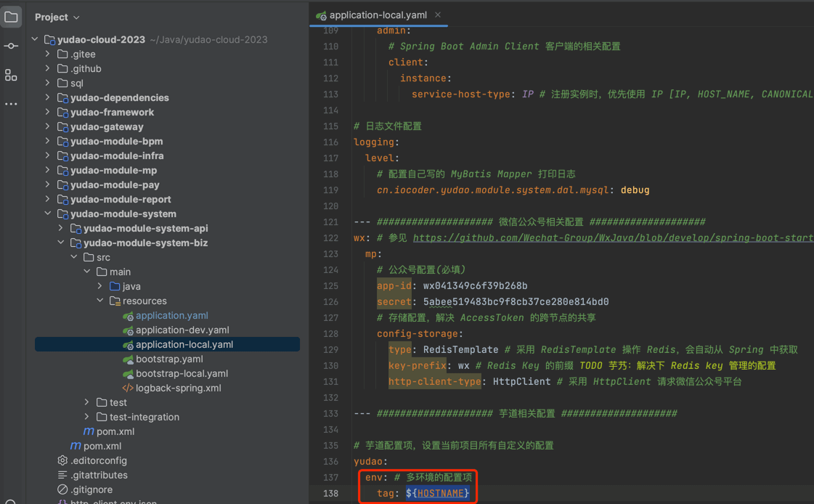814x504 pixels.
Task: Click the .editorconfig gear icon
Action: 62,460
